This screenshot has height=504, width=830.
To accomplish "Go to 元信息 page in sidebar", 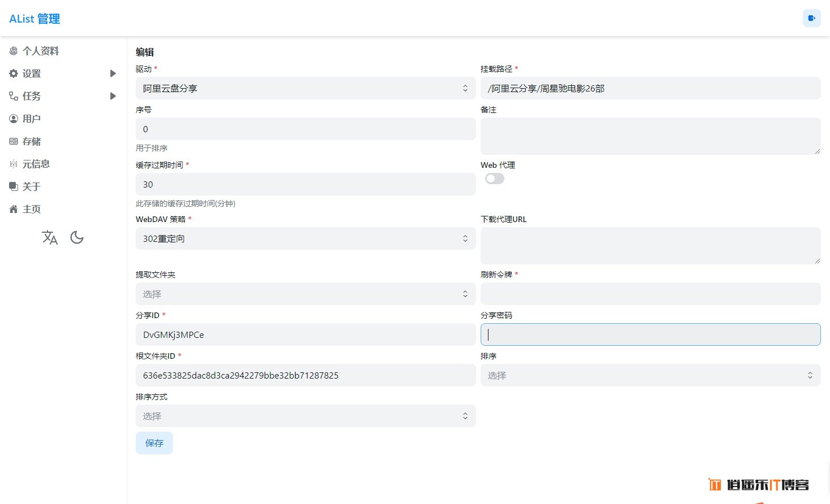I will pos(36,164).
